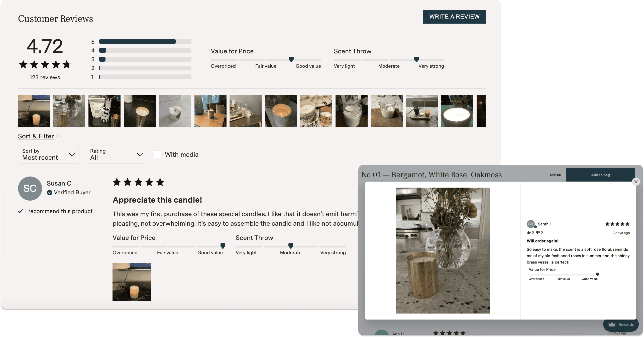Click the Write a Review button
Screen dimensions: 644x337
coord(454,17)
